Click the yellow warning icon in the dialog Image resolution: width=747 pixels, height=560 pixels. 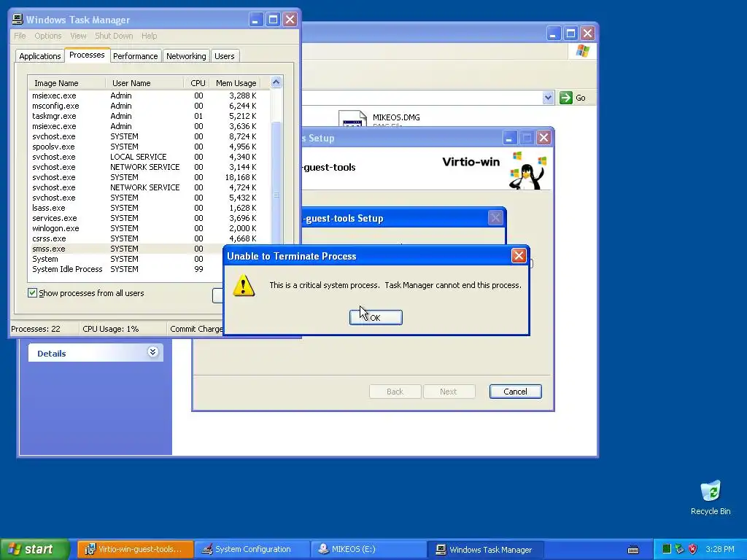244,285
